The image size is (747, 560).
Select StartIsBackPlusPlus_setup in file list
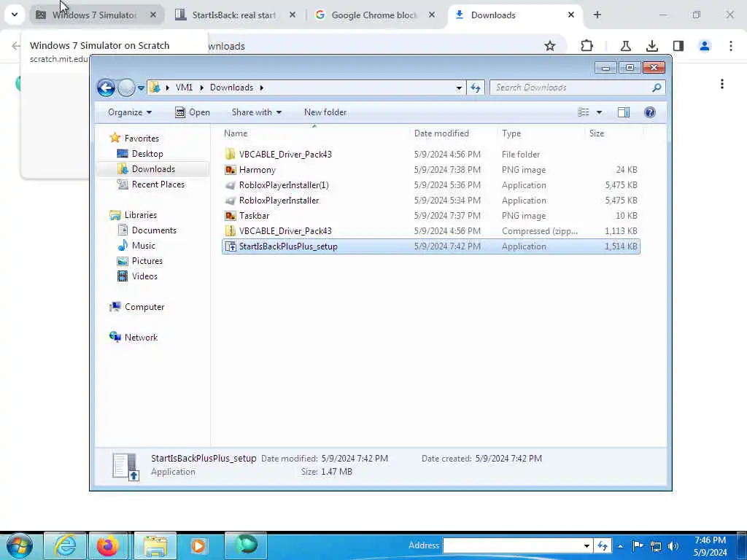(431, 246)
